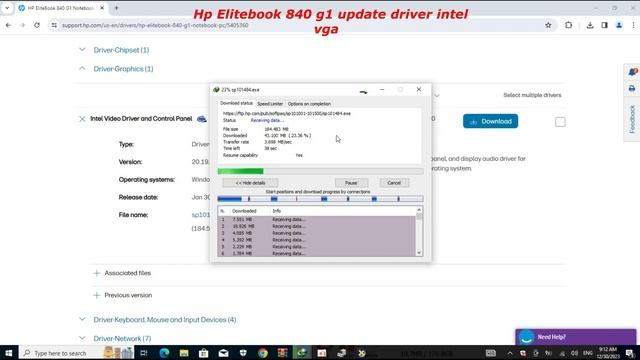Viewport: 640px width, 360px height.
Task: View site information icon in address bar
Action: click(54, 25)
